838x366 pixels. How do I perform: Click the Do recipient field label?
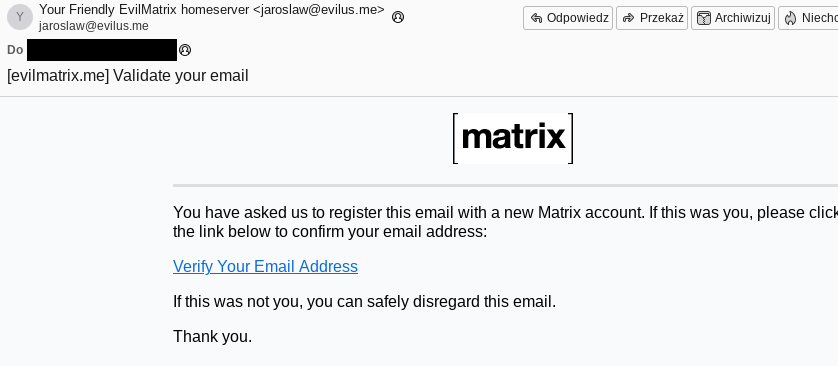pos(15,50)
